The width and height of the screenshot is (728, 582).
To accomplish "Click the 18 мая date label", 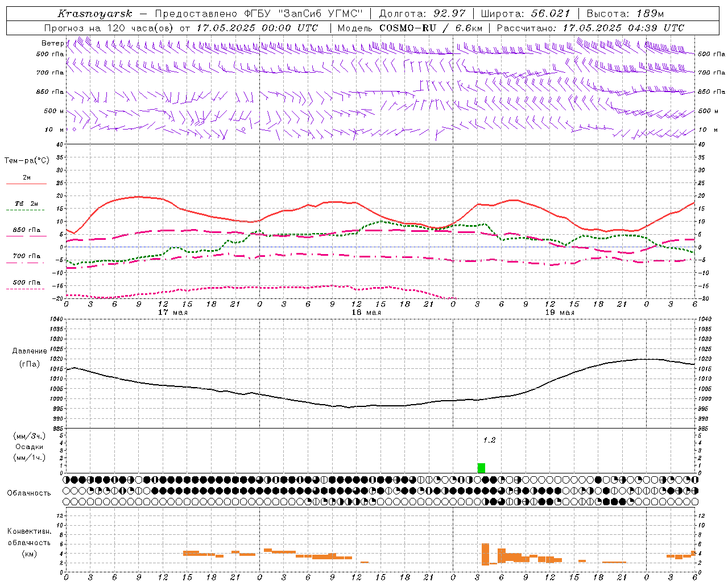I will pyautogui.click(x=366, y=313).
